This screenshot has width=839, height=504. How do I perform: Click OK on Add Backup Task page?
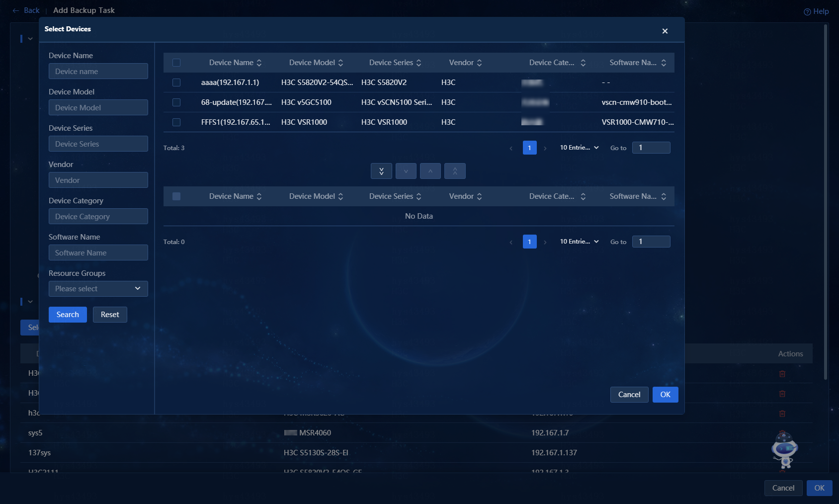pos(820,488)
